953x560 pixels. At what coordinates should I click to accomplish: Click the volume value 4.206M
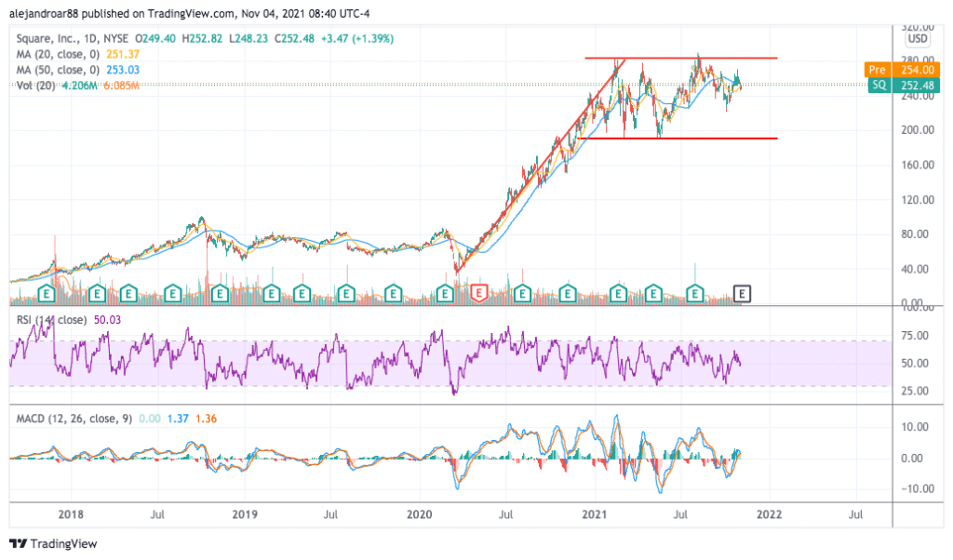(79, 86)
